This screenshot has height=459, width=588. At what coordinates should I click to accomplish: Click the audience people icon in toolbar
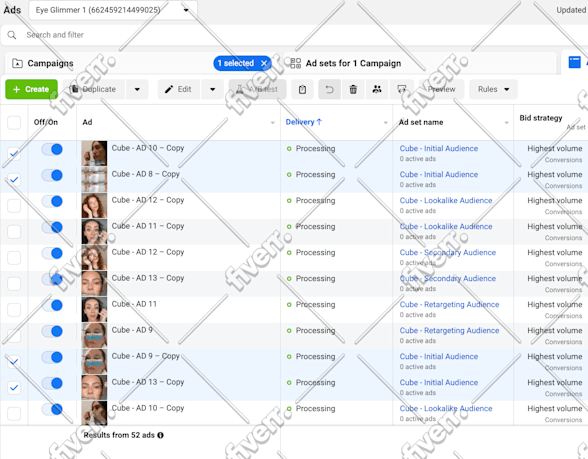pyautogui.click(x=377, y=89)
